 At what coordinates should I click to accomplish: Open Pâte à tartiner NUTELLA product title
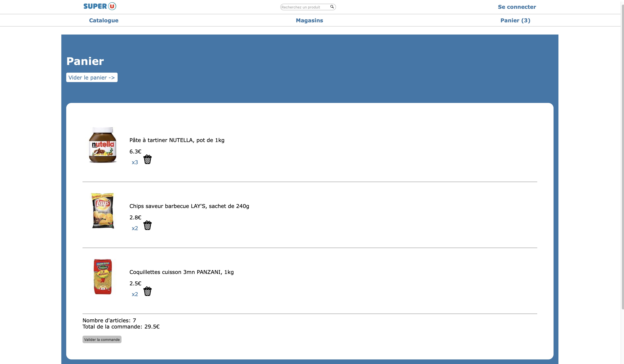tap(177, 140)
